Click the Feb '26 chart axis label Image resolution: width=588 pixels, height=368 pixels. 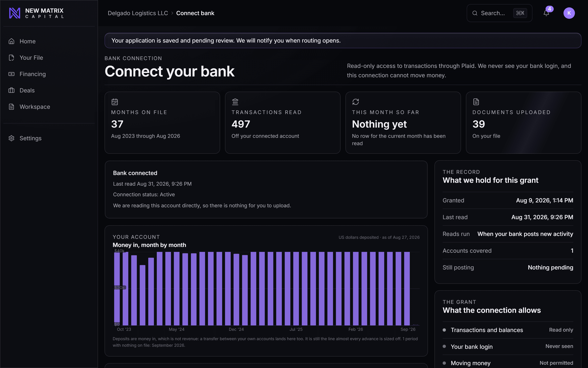coord(356,329)
